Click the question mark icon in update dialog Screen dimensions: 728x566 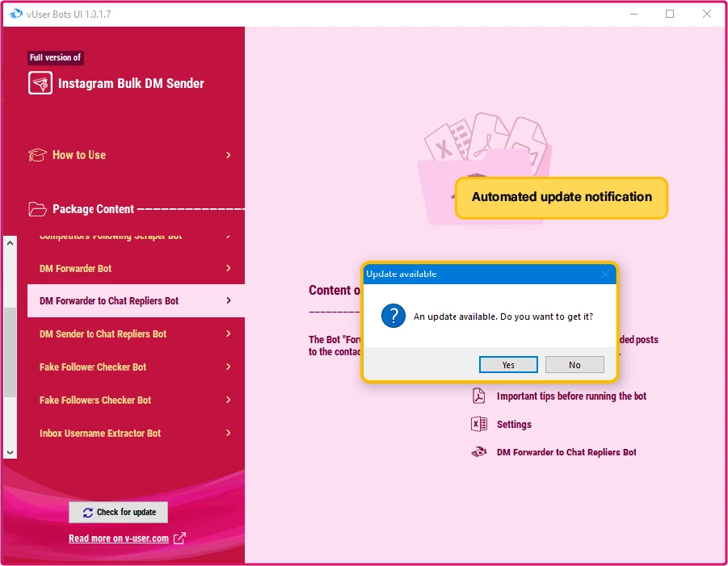pos(393,316)
